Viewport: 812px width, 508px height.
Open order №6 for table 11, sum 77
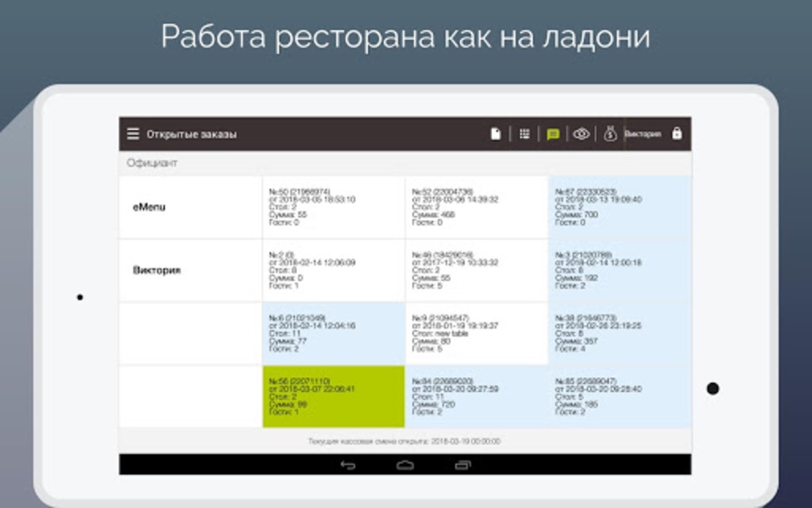click(333, 334)
